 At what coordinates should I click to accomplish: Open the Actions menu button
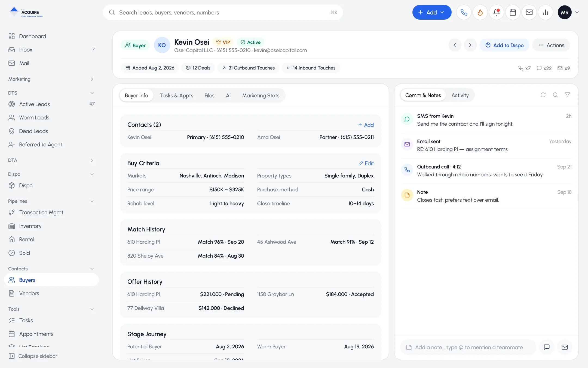coord(551,45)
